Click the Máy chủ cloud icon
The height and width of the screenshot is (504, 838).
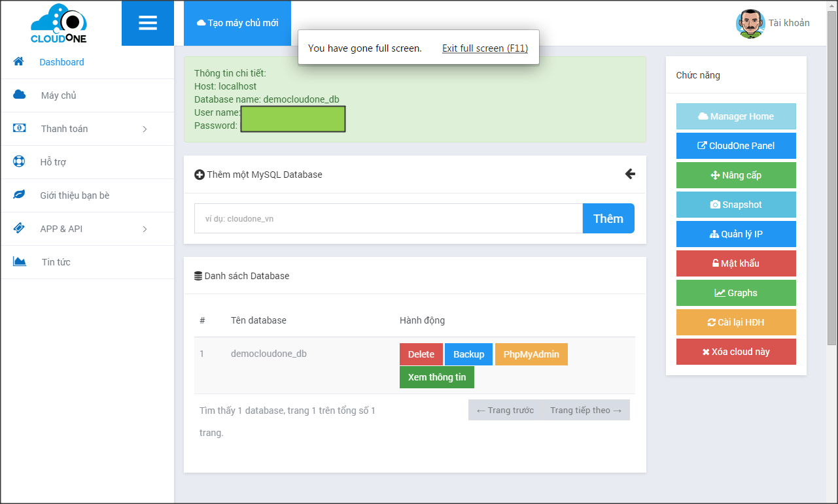coord(20,95)
